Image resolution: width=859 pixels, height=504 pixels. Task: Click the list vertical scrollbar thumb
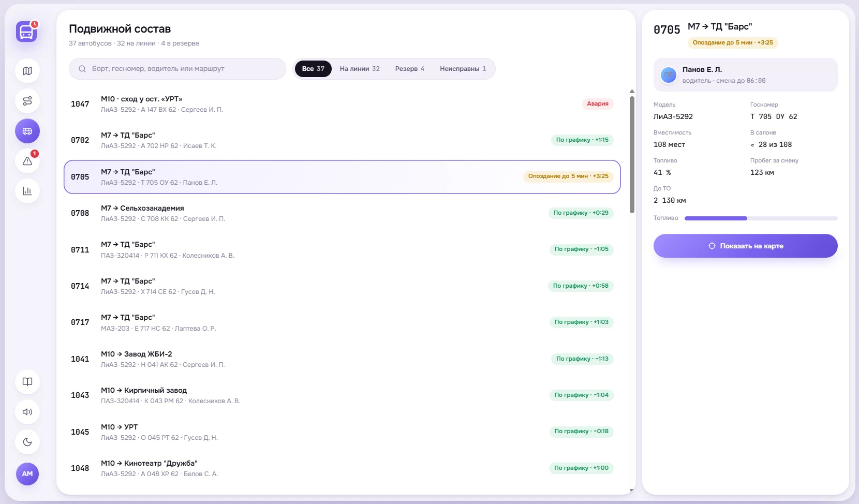[x=632, y=154]
